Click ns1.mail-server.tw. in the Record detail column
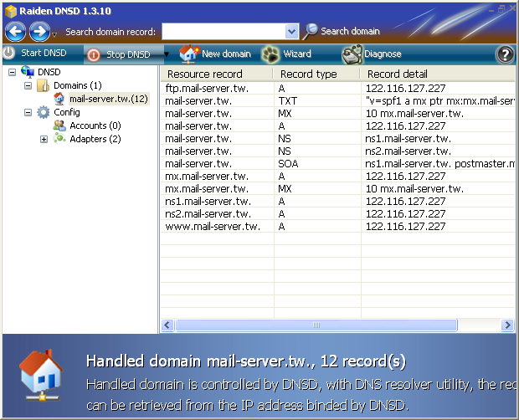 click(408, 139)
